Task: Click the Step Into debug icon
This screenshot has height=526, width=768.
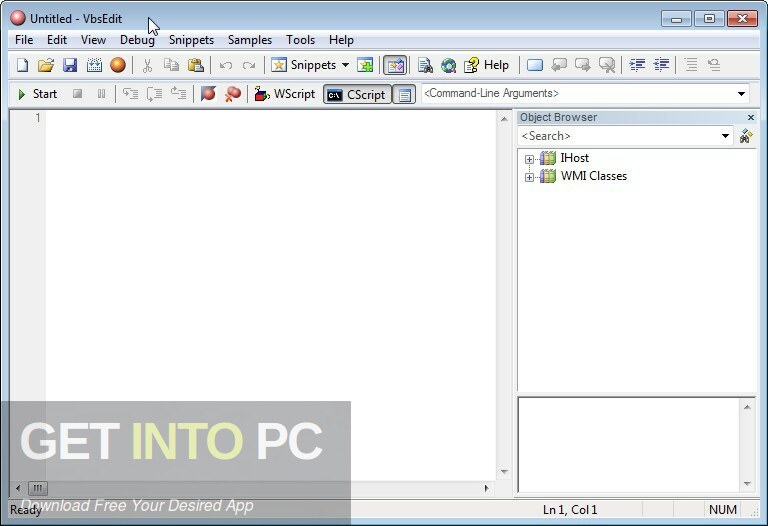Action: tap(130, 94)
